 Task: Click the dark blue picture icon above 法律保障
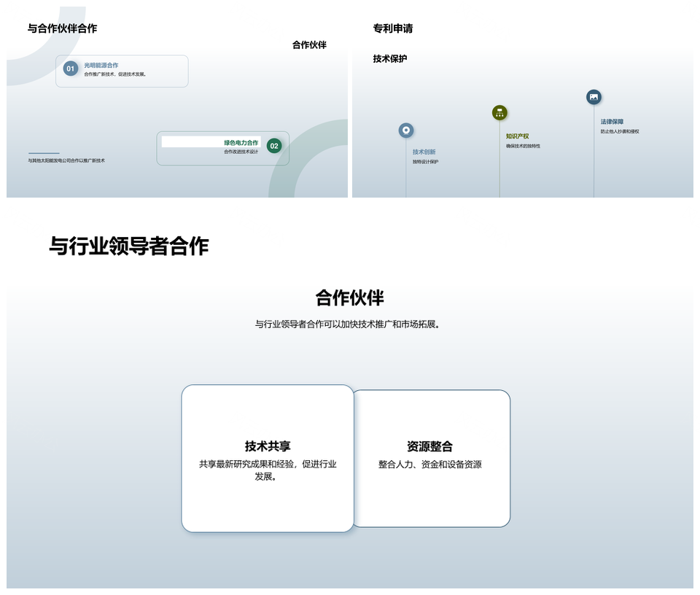(x=594, y=97)
